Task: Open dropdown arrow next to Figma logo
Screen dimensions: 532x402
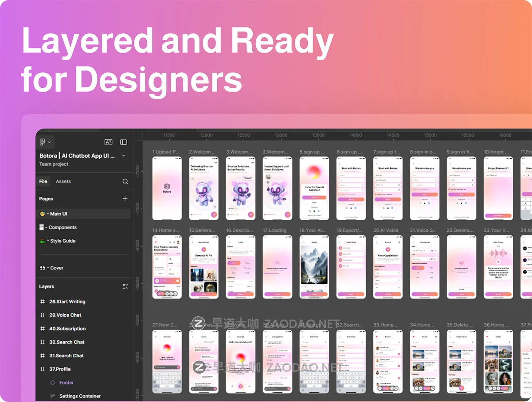Action: coord(50,142)
